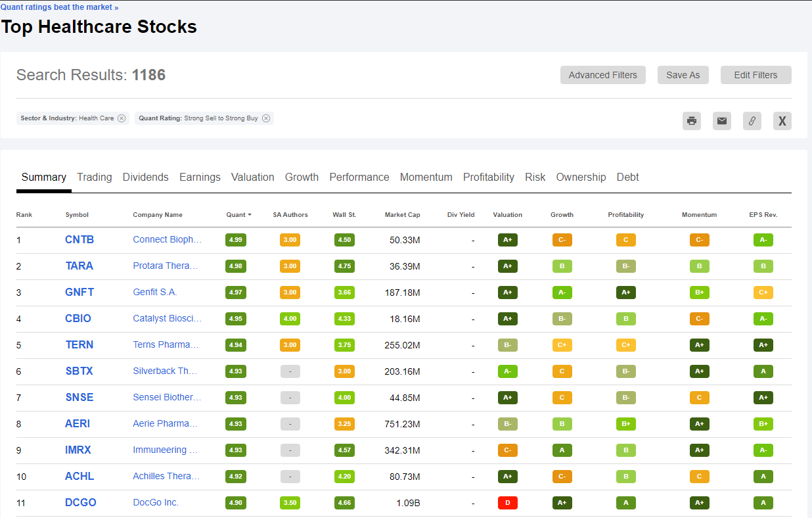Viewport: 812px width, 518px height.
Task: Click Catalyst Biosci... company name
Action: [168, 318]
